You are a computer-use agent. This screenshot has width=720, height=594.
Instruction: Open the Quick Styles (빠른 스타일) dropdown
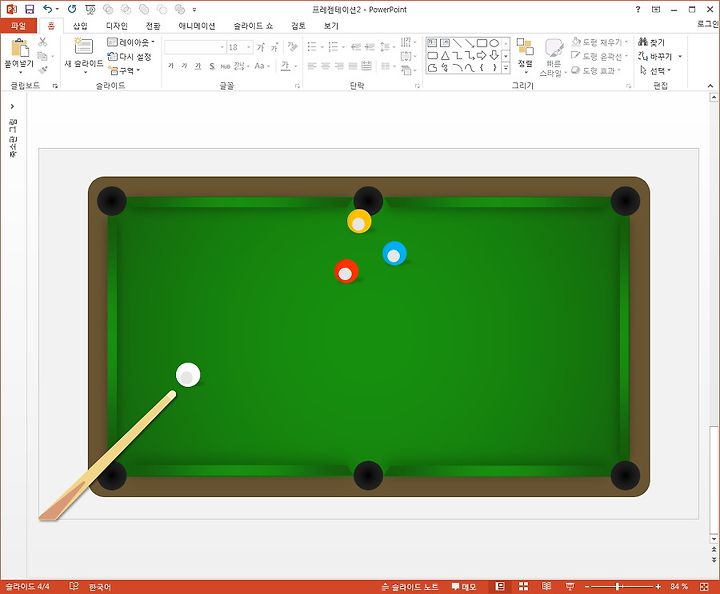tap(554, 57)
